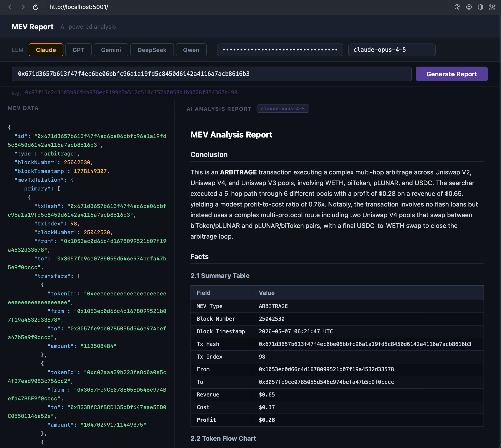The image size is (501, 448).
Task: Click the Conclusion section heading
Action: tap(209, 155)
